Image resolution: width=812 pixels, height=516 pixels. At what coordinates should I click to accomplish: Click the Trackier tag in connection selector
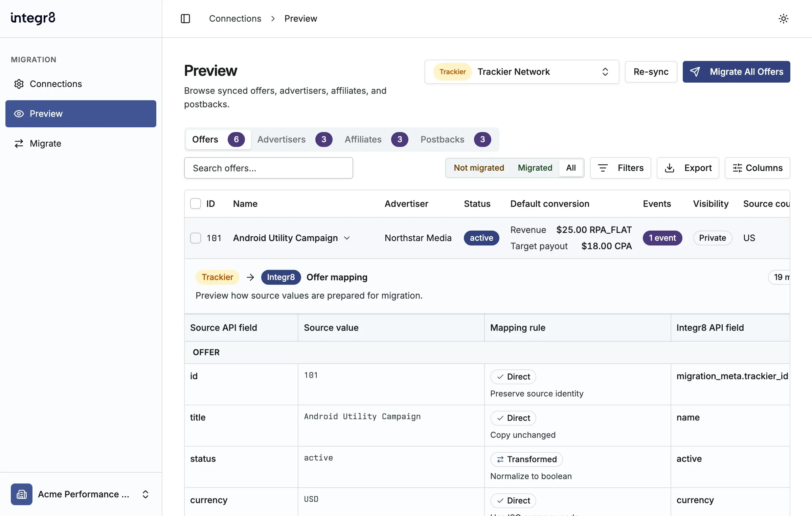click(x=452, y=72)
